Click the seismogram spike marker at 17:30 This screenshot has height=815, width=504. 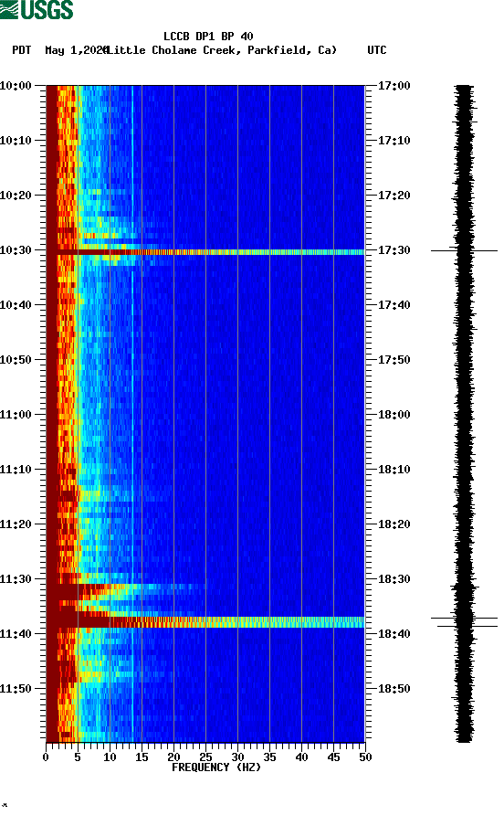(464, 250)
